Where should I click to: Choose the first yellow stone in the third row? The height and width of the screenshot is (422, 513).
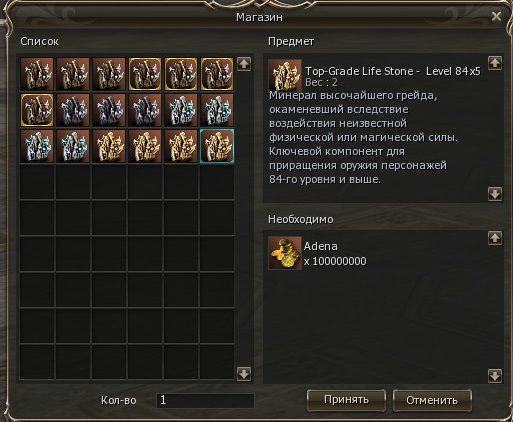click(109, 146)
